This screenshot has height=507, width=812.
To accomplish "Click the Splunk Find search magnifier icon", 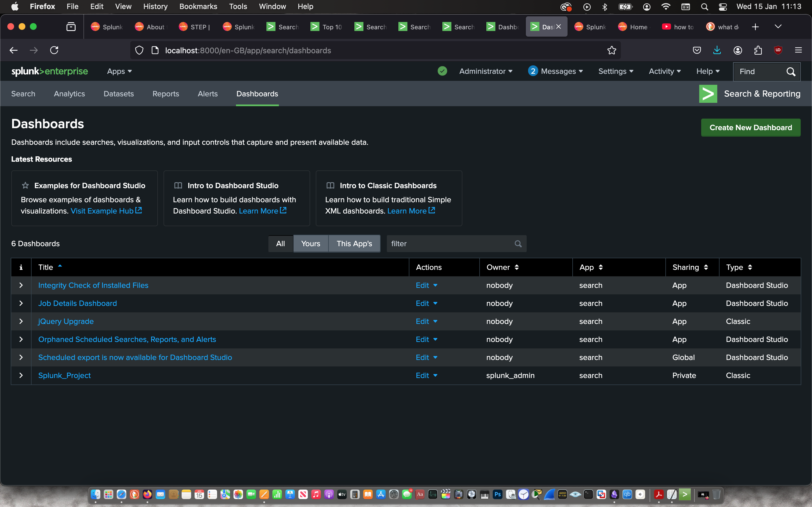I will pyautogui.click(x=791, y=72).
